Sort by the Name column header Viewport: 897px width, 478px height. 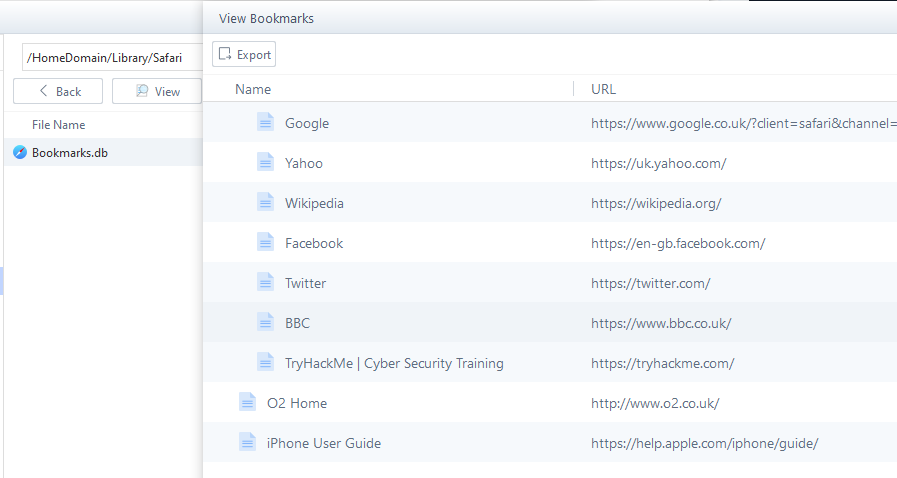point(253,89)
